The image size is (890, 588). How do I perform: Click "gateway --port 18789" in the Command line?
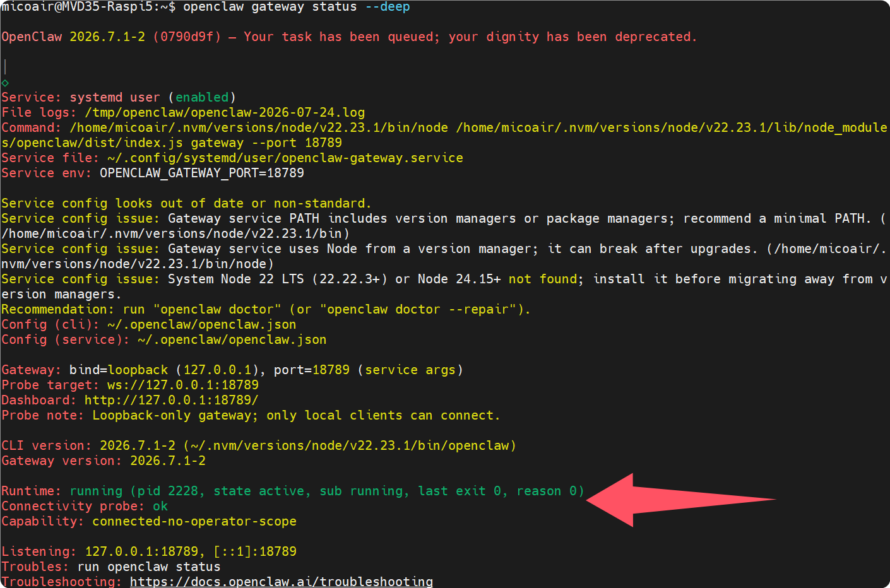coord(266,143)
